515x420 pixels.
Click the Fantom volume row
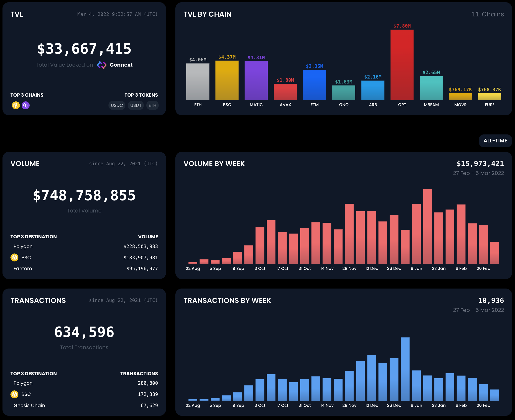tap(23, 268)
